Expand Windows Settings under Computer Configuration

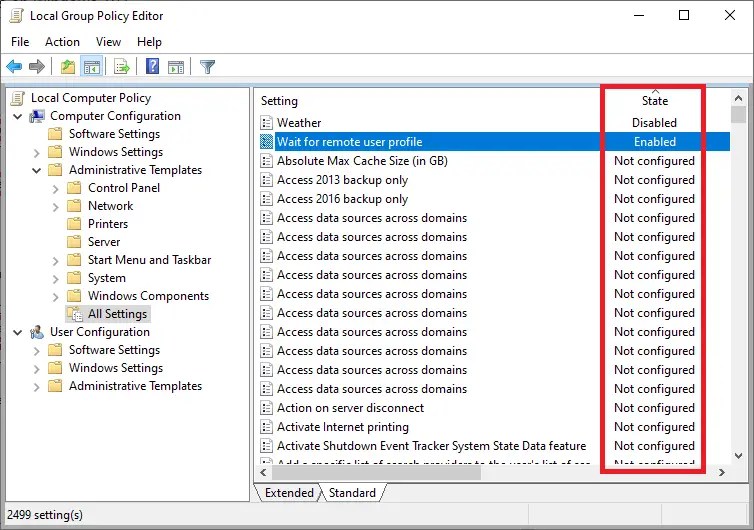coord(37,153)
